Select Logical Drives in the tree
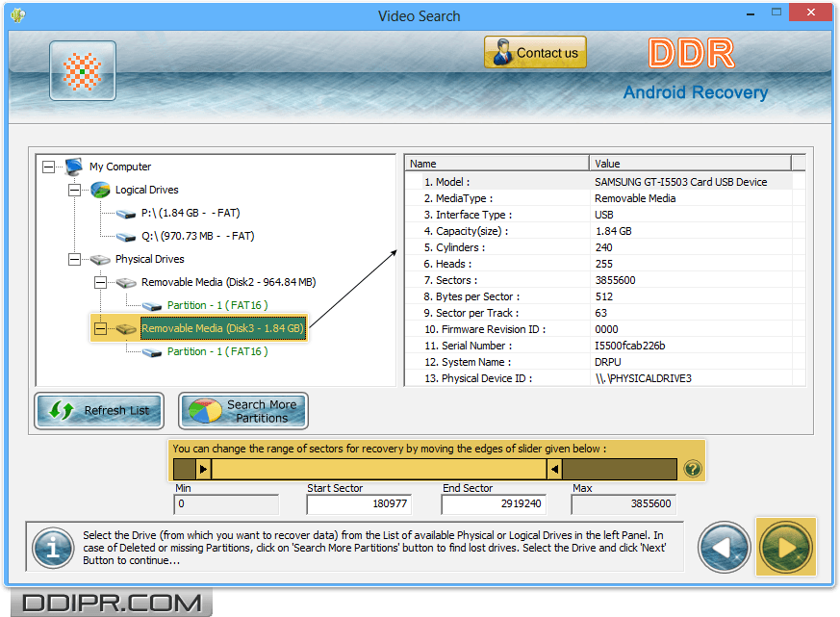Viewport: 840px width, 617px height. (x=147, y=190)
